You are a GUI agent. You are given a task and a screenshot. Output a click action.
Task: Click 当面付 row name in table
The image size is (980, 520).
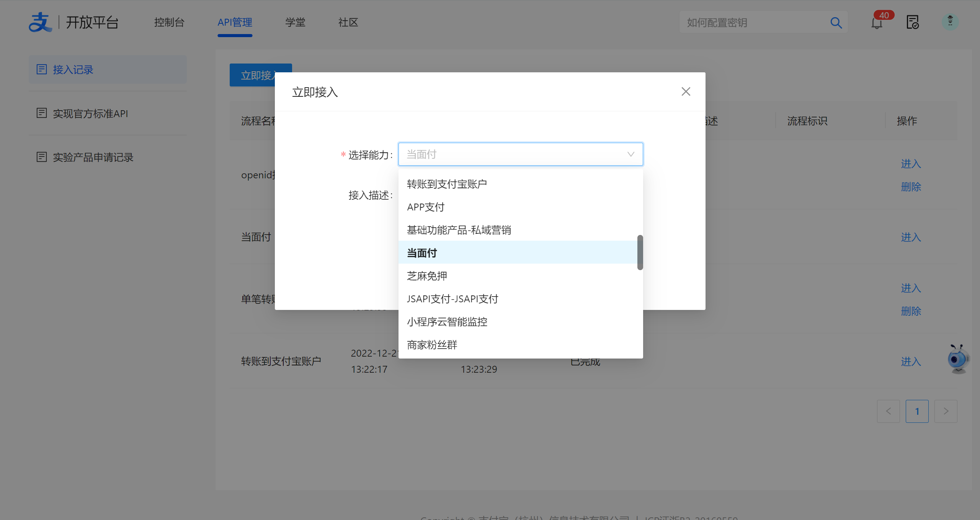(256, 237)
